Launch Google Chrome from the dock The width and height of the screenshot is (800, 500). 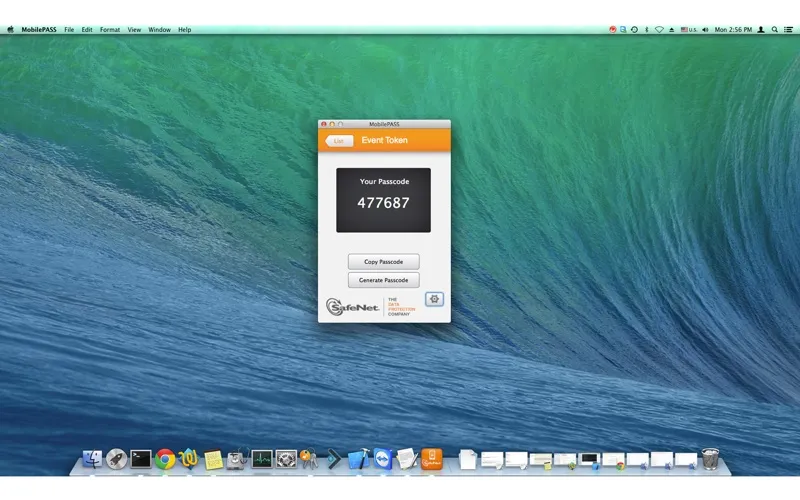(165, 459)
